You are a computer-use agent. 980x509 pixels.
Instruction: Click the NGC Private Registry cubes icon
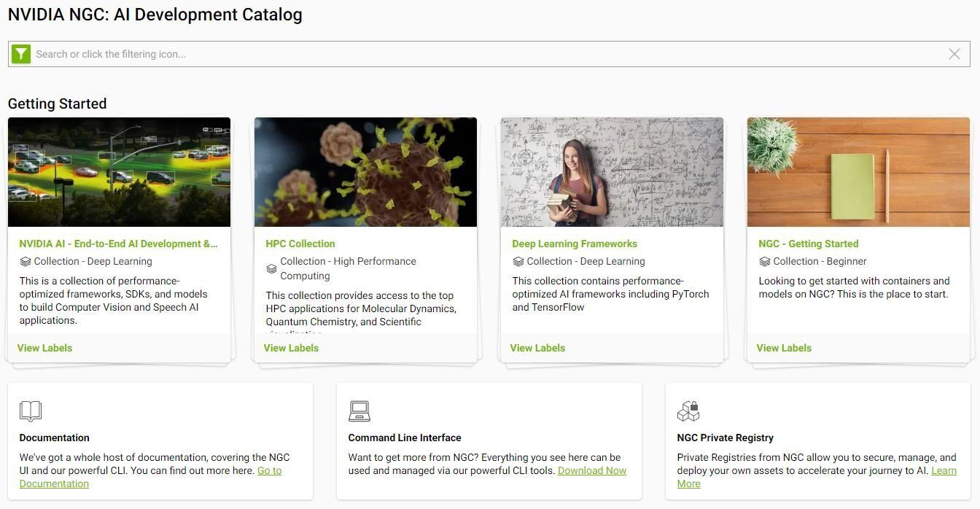[688, 411]
